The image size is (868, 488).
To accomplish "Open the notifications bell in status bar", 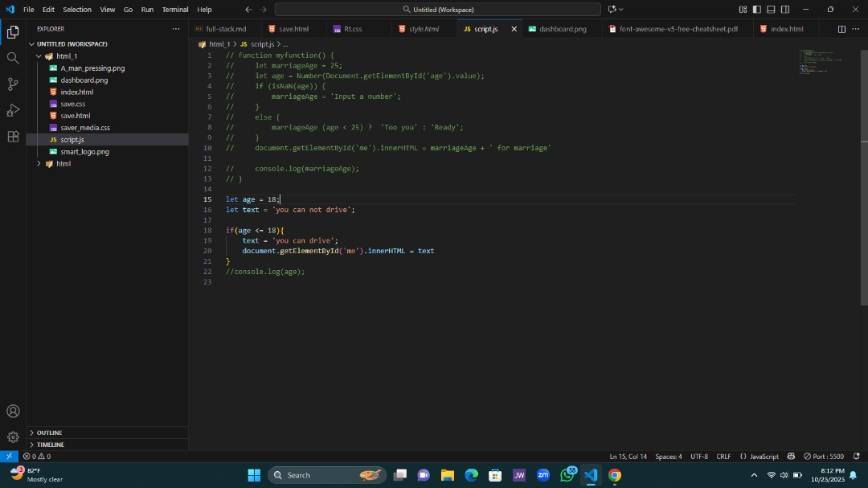I will pos(857,457).
